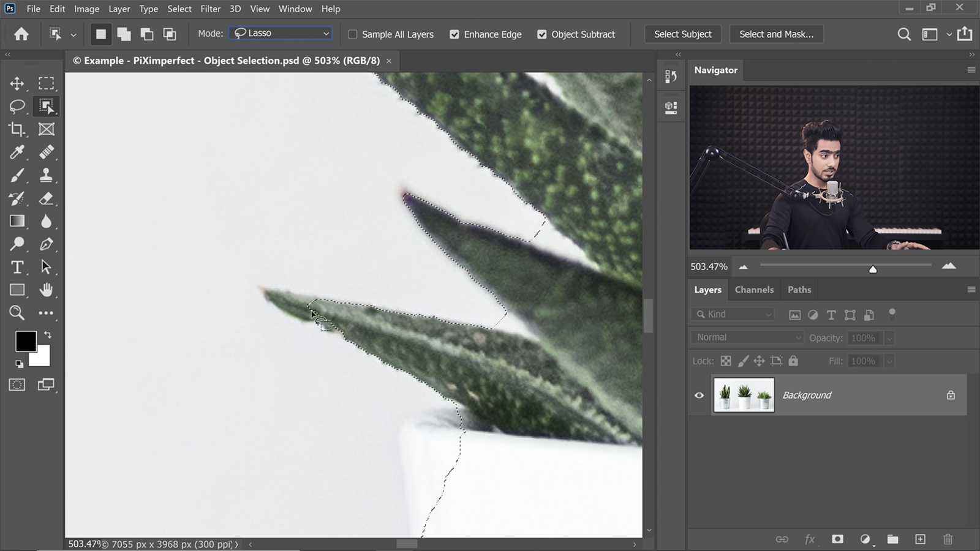Click the black foreground color swatch
Image resolution: width=980 pixels, height=551 pixels.
click(x=26, y=342)
